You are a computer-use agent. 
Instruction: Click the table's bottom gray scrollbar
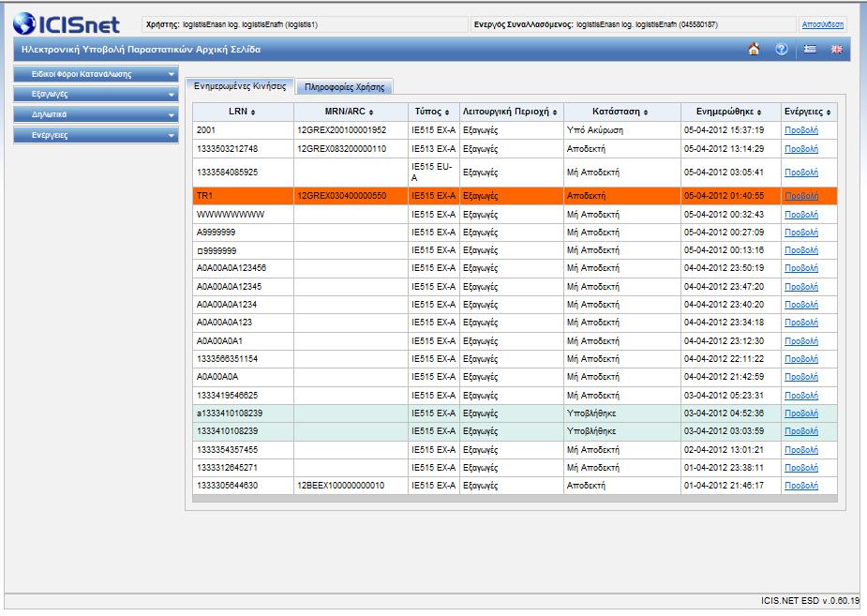click(x=515, y=499)
